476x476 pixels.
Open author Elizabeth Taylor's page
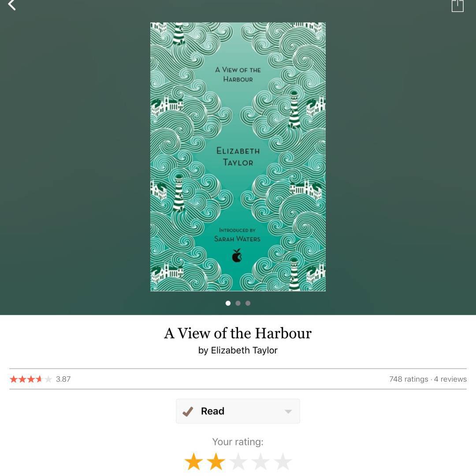(x=244, y=350)
